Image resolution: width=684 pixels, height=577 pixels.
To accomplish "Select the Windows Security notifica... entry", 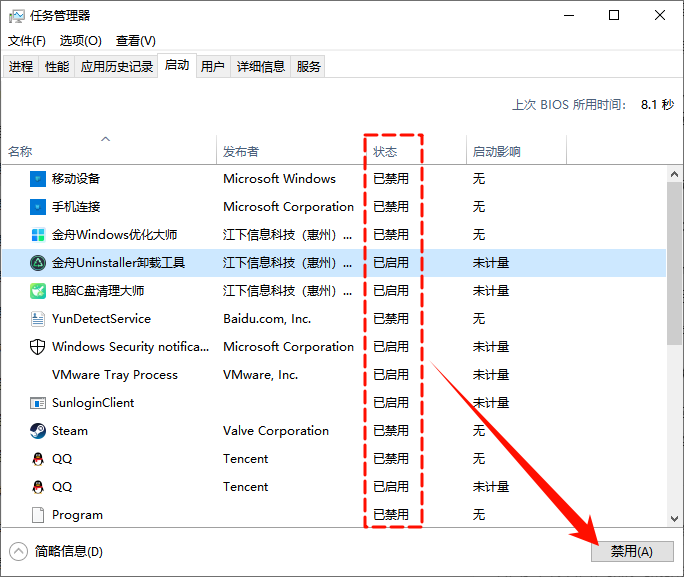I will 130,347.
